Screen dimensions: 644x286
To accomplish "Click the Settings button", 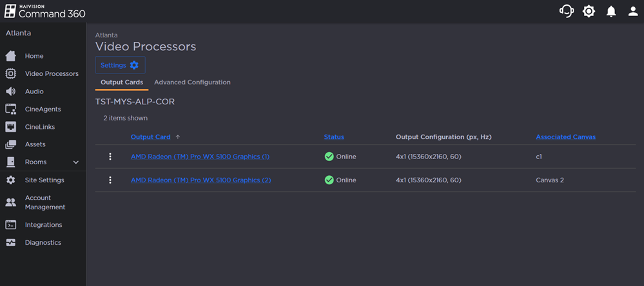I will 120,65.
